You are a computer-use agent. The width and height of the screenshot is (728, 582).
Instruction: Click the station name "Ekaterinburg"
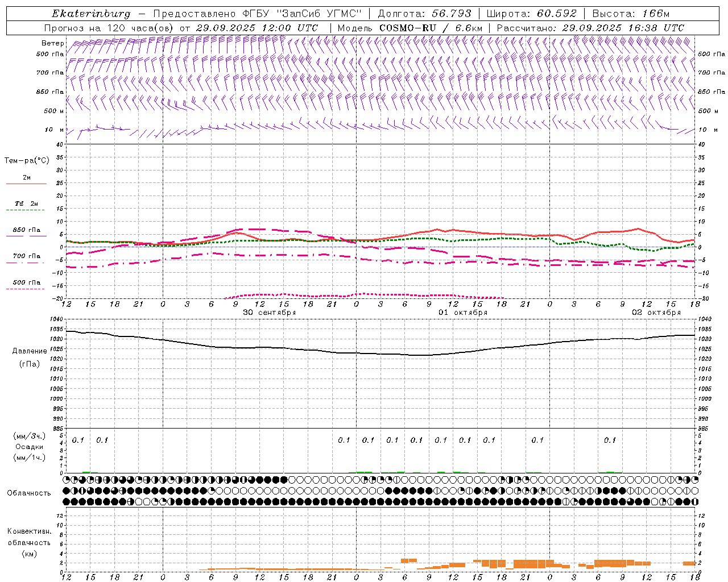91,14
